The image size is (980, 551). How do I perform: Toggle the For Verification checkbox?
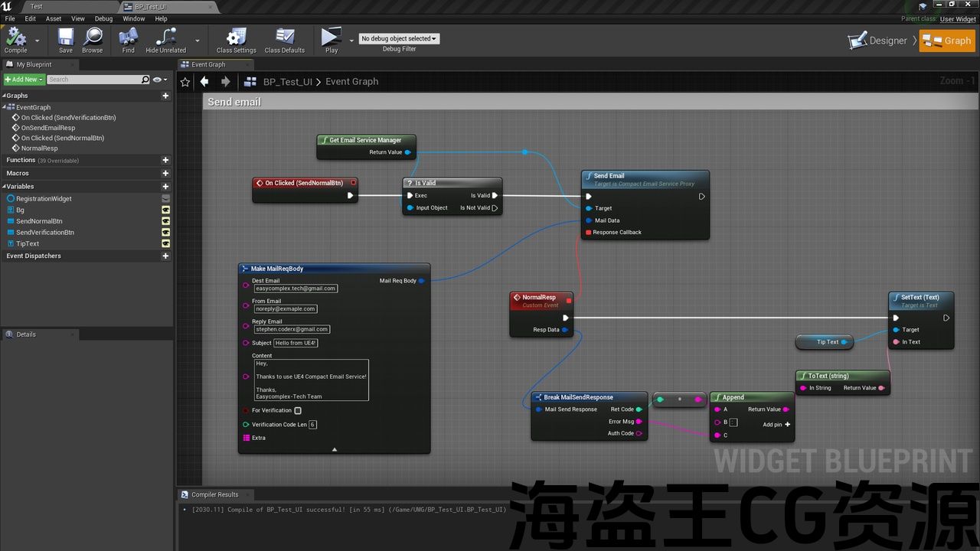tap(298, 411)
